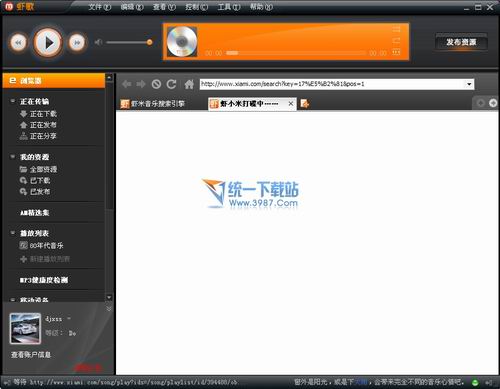Open the 正在发布 list
Viewport: 500px width, 389px height.
click(38, 125)
